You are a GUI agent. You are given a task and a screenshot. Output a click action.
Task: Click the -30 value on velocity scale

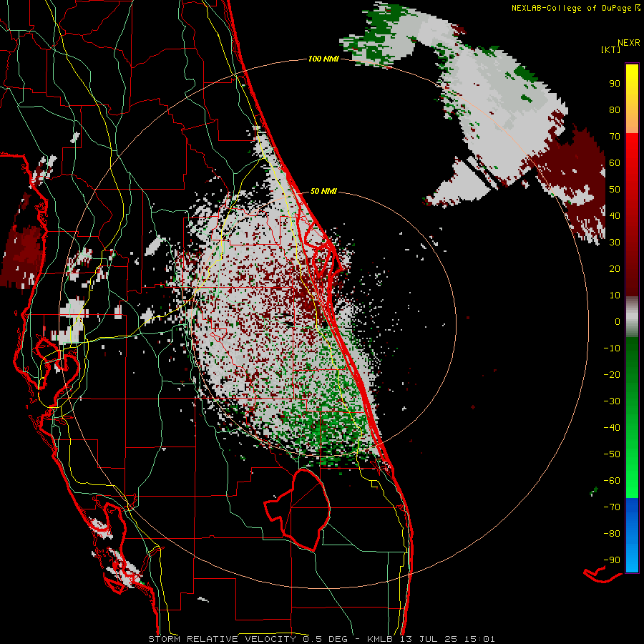pyautogui.click(x=612, y=401)
